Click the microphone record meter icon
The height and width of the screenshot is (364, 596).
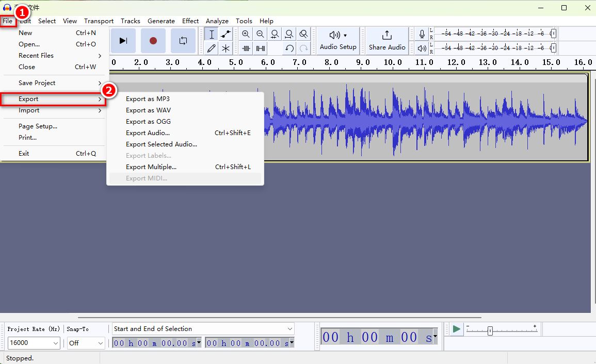click(422, 34)
